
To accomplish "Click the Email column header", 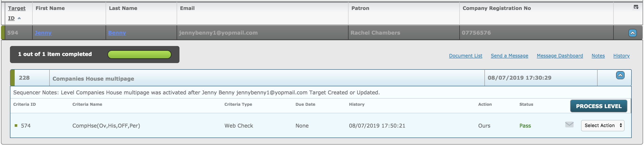I will click(187, 8).
